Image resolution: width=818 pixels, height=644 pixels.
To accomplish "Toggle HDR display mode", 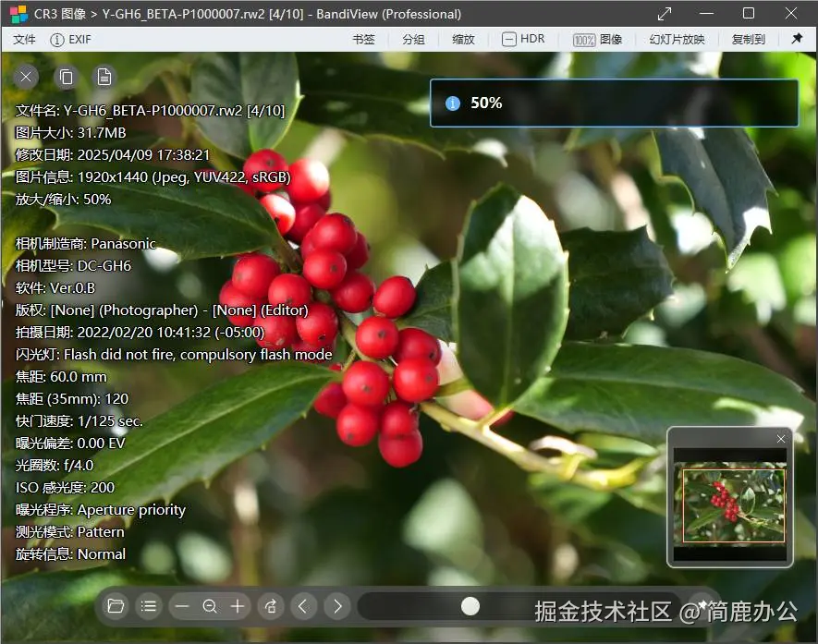I will (523, 39).
